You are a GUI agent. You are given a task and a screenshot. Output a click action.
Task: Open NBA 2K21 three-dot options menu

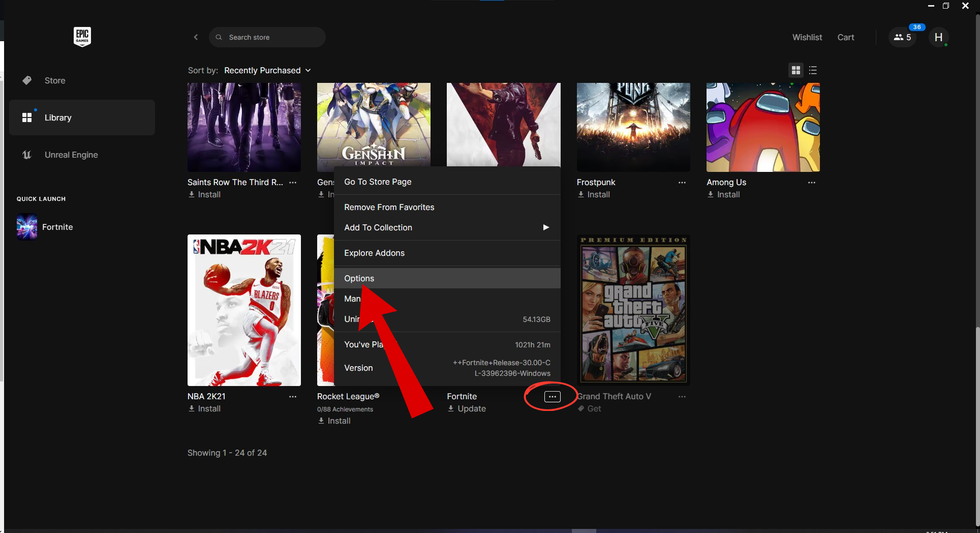293,396
